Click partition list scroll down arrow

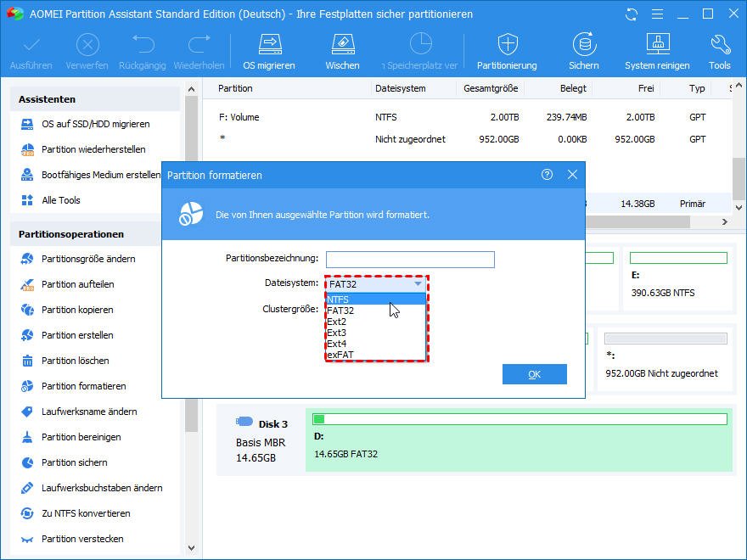(x=739, y=208)
